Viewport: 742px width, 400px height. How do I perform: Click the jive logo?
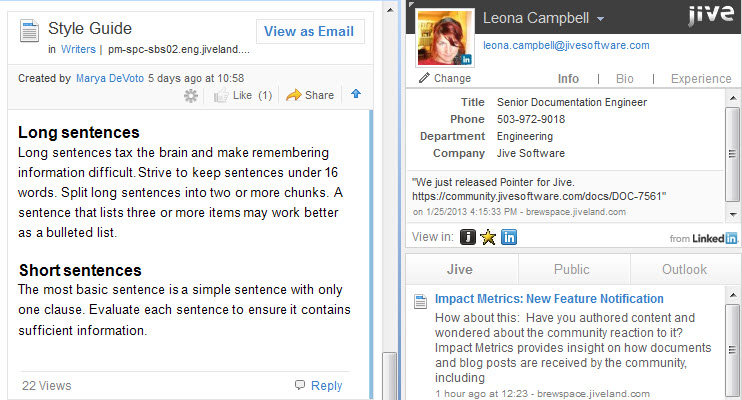(711, 14)
